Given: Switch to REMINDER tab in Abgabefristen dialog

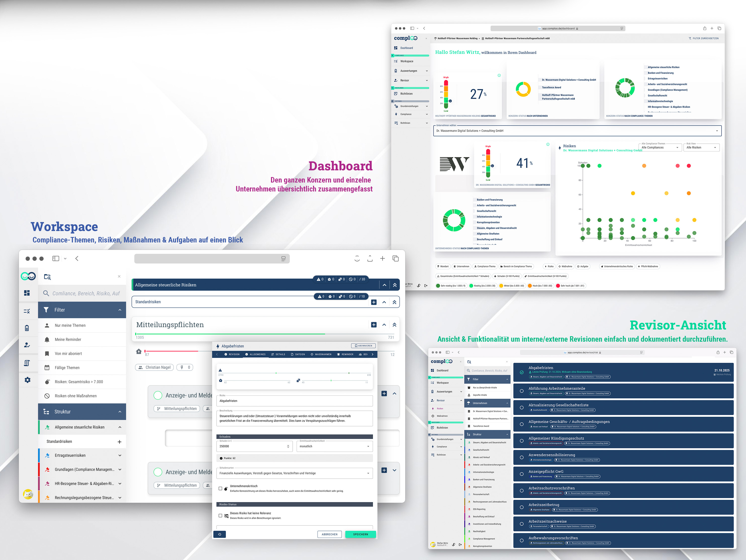Looking at the screenshot, I should click(345, 355).
